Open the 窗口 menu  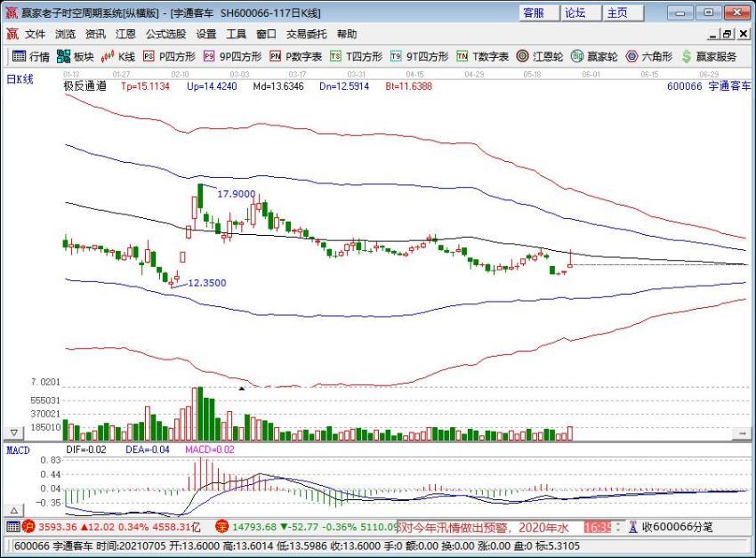266,34
